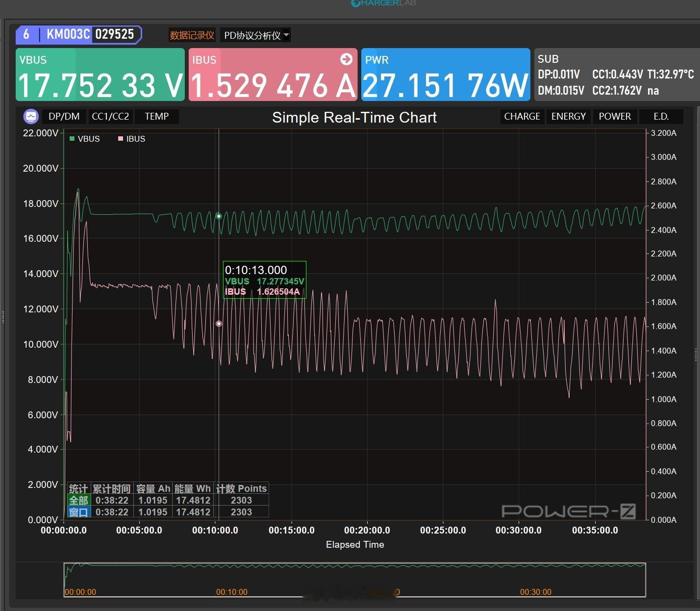Show the DP/DM chart
Screen dimensions: 700x611
tap(64, 117)
